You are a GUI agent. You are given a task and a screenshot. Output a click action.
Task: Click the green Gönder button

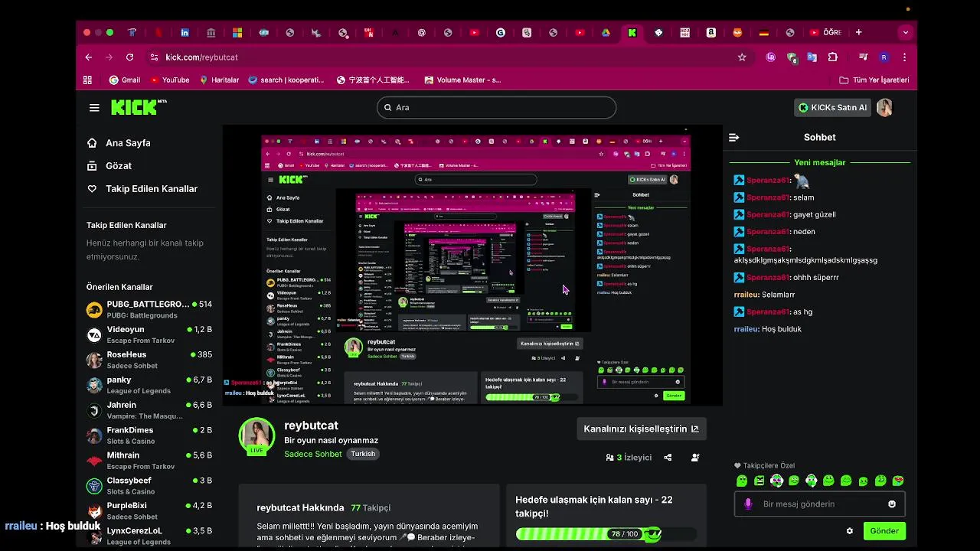[884, 531]
